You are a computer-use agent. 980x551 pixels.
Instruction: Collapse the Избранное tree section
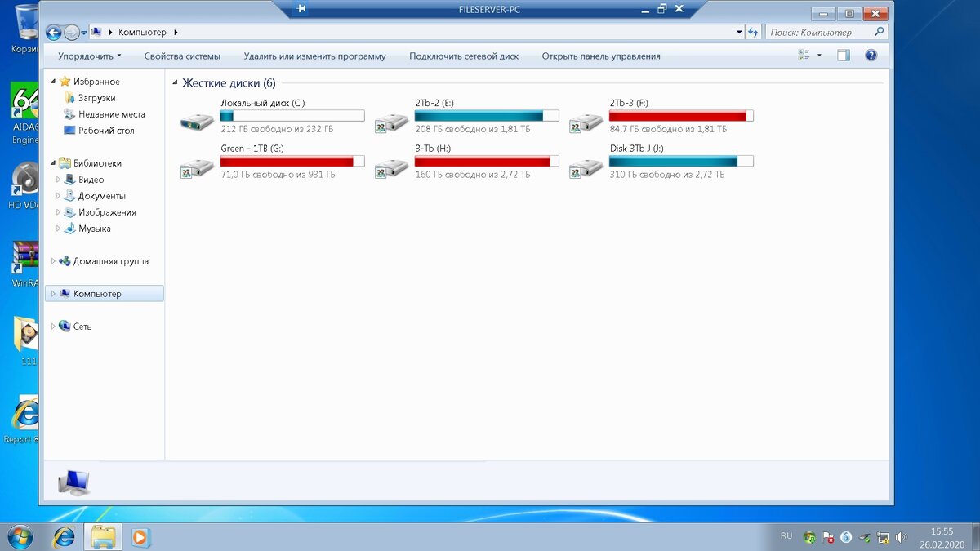coord(54,82)
